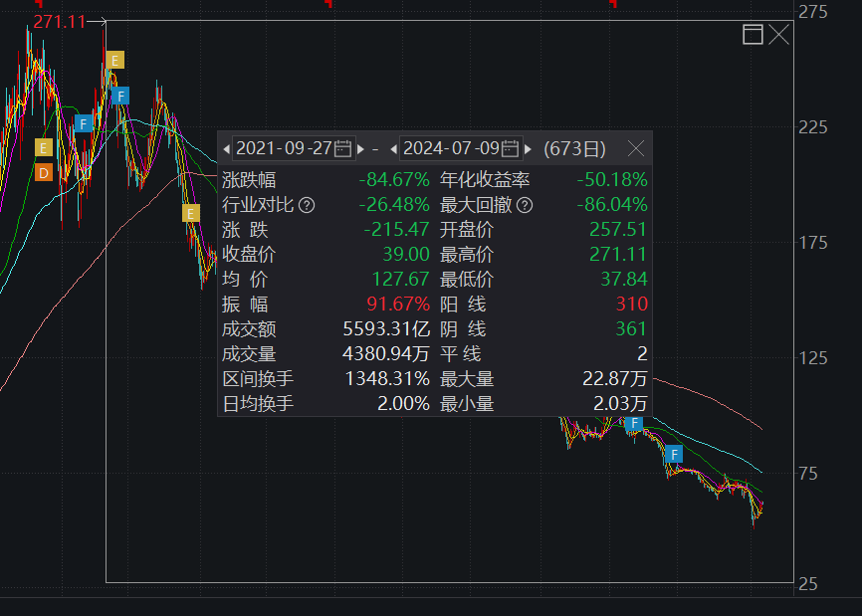862x616 pixels.
Task: Click blue F marker next to topmost E
Action: (x=120, y=96)
